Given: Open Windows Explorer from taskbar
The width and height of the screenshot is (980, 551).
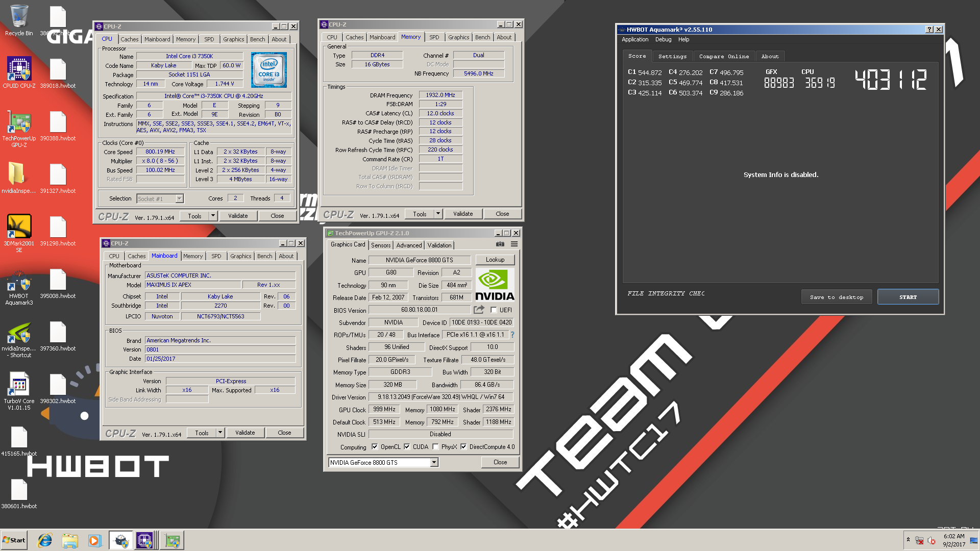Looking at the screenshot, I should point(70,540).
